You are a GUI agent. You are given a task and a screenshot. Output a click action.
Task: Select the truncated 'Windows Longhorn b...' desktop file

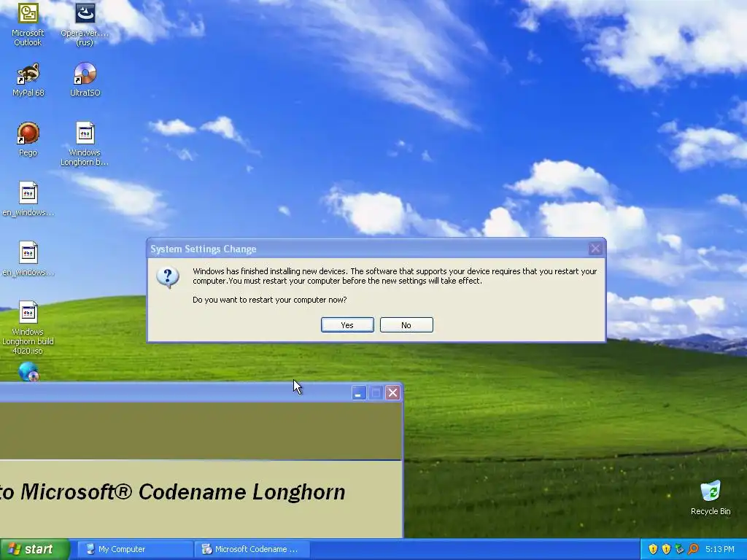[x=85, y=144]
